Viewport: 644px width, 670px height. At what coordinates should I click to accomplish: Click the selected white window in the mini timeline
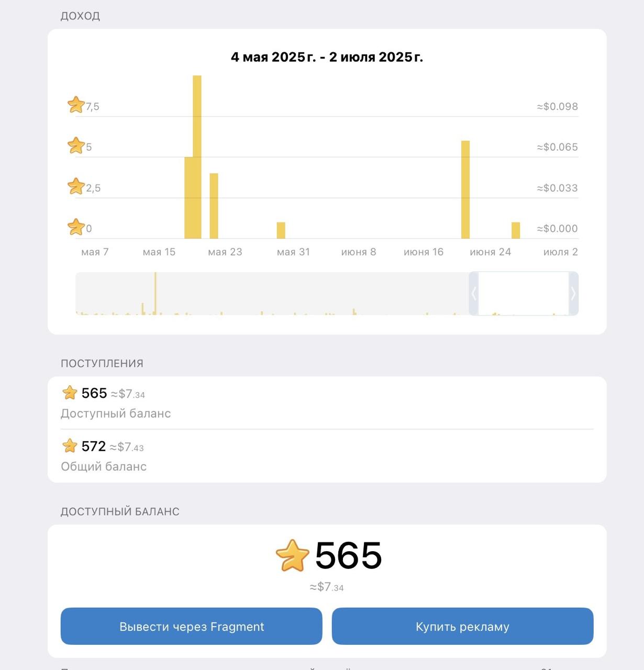coord(523,294)
